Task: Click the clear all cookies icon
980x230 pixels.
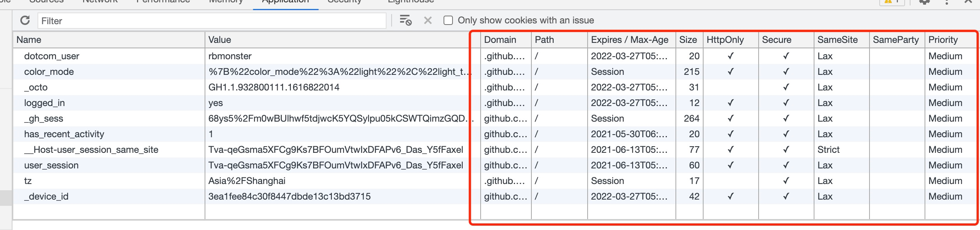Action: coord(406,20)
